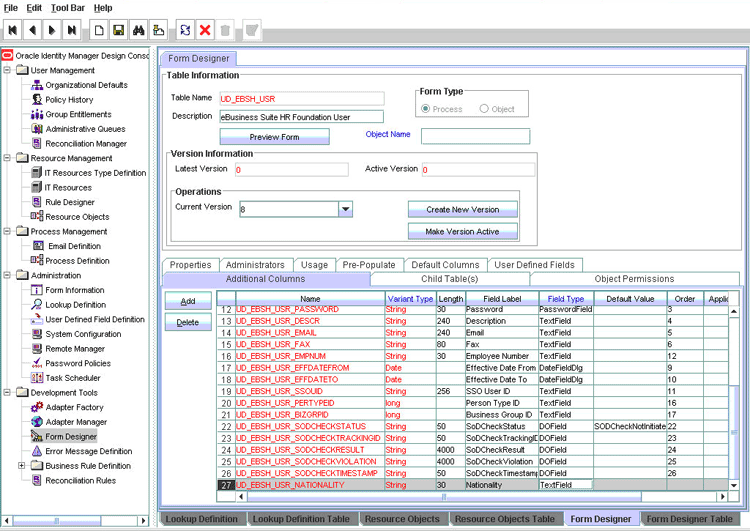Click the Preview Form button
The width and height of the screenshot is (750, 531).
click(x=274, y=137)
